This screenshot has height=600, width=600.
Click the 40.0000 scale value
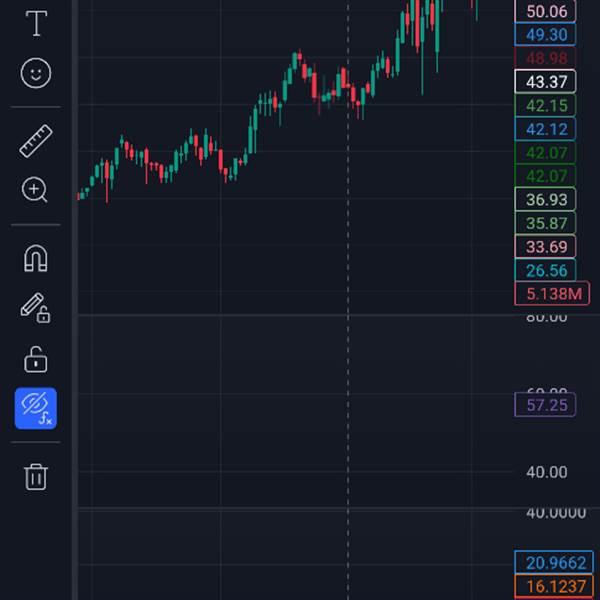556,513
